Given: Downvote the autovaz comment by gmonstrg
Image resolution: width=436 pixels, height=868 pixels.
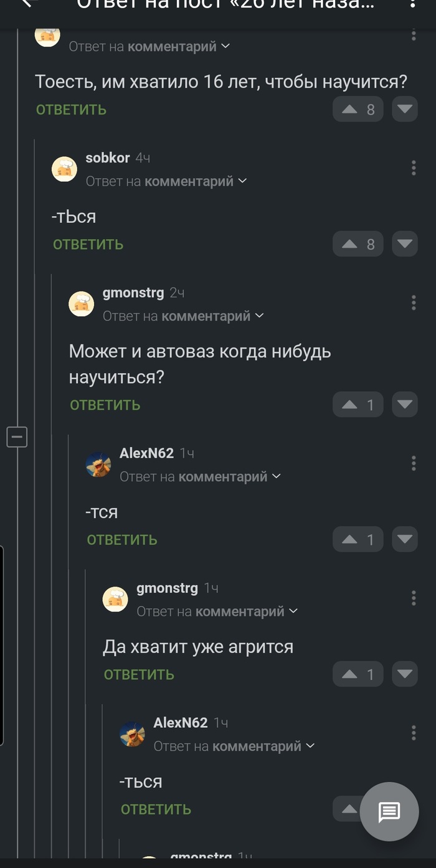Looking at the screenshot, I should pyautogui.click(x=404, y=404).
